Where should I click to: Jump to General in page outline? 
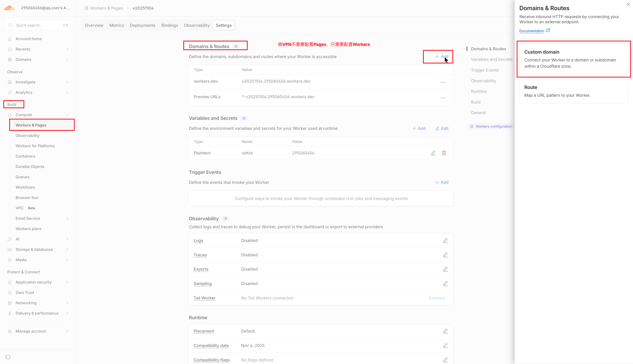coord(478,113)
